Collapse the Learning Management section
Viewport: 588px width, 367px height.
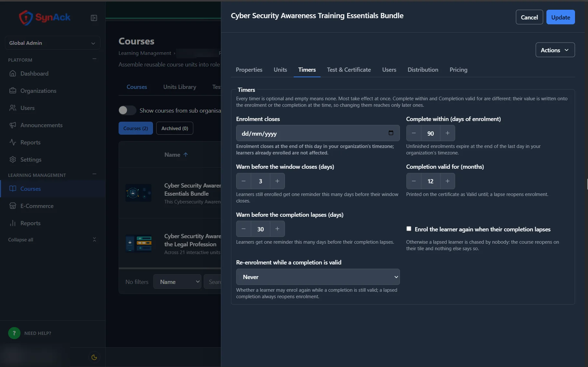pyautogui.click(x=94, y=174)
